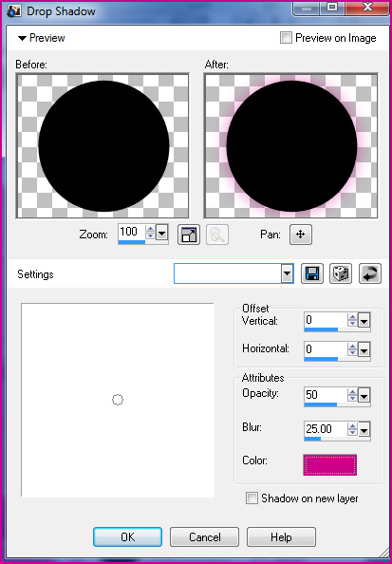Check Shadow on new layer
The image size is (392, 564).
tap(252, 498)
